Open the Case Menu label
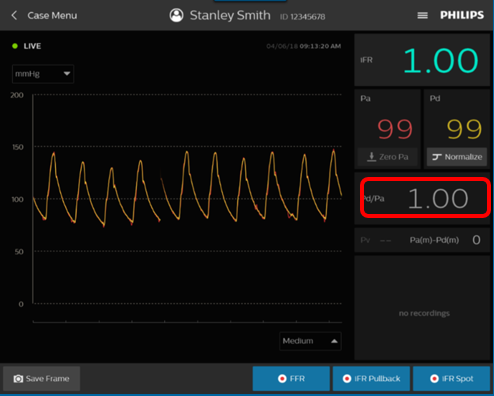 [52, 16]
